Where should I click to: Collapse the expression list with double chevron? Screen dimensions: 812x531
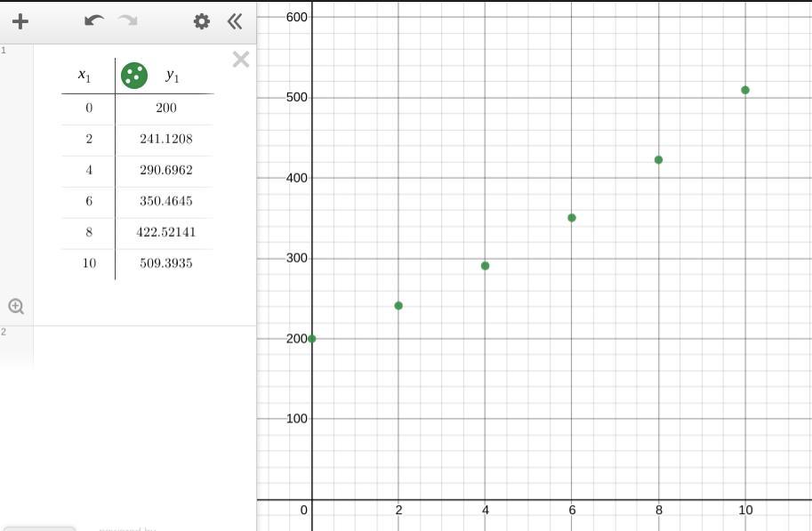coord(235,21)
